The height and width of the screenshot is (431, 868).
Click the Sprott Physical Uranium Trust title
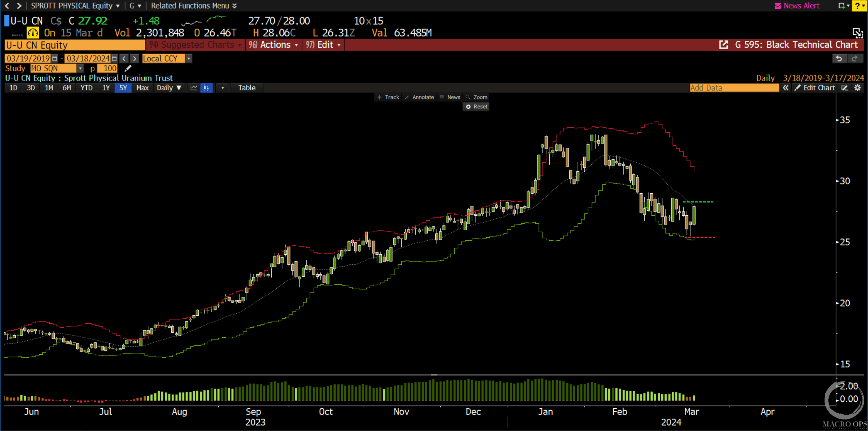click(x=118, y=78)
